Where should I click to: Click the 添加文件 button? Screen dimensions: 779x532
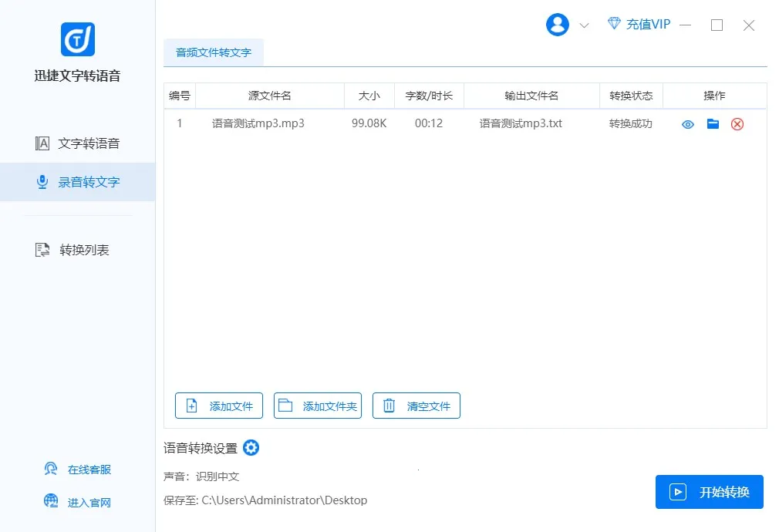[x=219, y=406]
